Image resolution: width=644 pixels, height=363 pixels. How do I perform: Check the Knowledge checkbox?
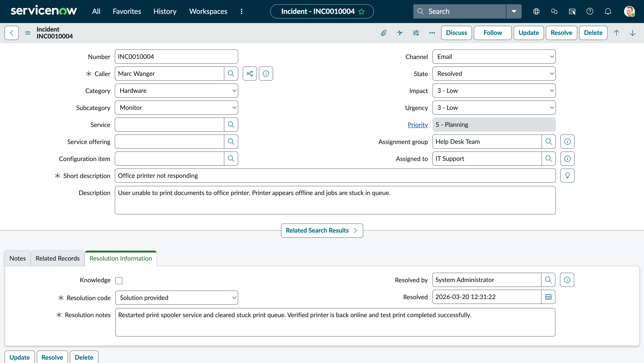click(x=119, y=280)
